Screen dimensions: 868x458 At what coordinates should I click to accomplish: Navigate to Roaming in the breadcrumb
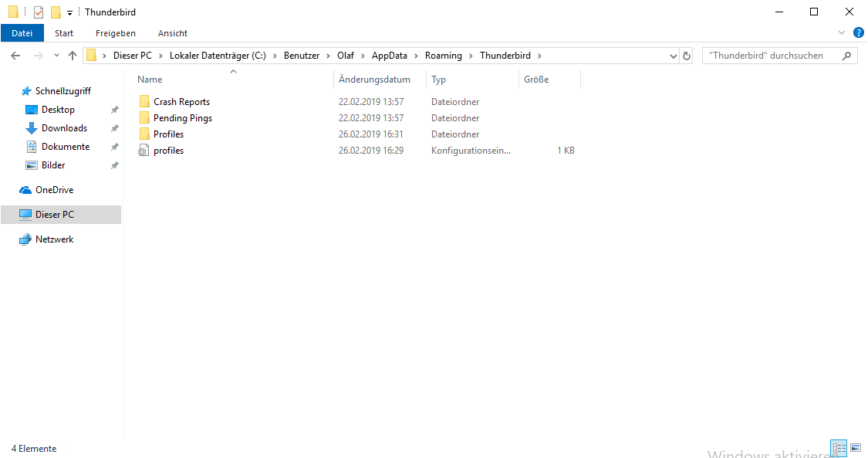444,56
